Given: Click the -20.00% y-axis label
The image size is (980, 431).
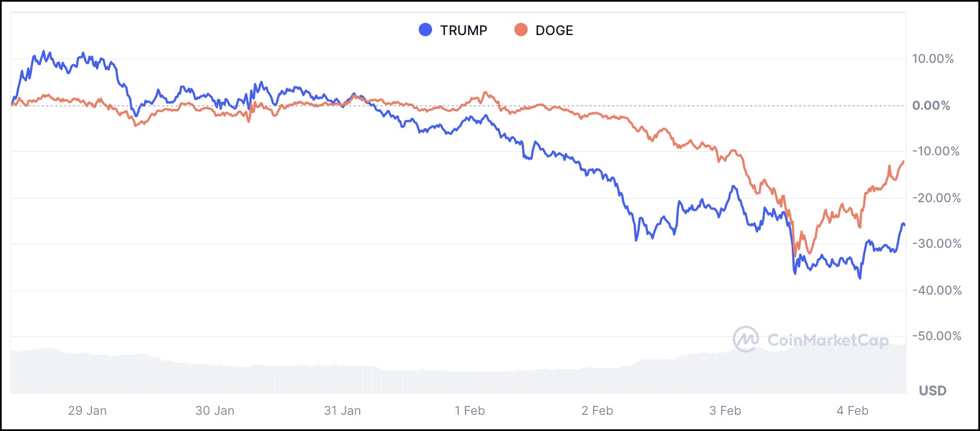Looking at the screenshot, I should (937, 198).
